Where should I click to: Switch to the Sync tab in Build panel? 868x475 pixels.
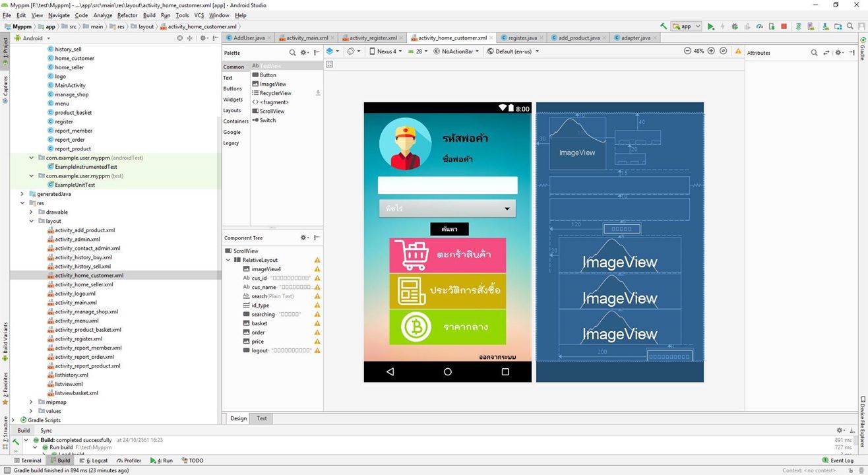click(x=46, y=430)
